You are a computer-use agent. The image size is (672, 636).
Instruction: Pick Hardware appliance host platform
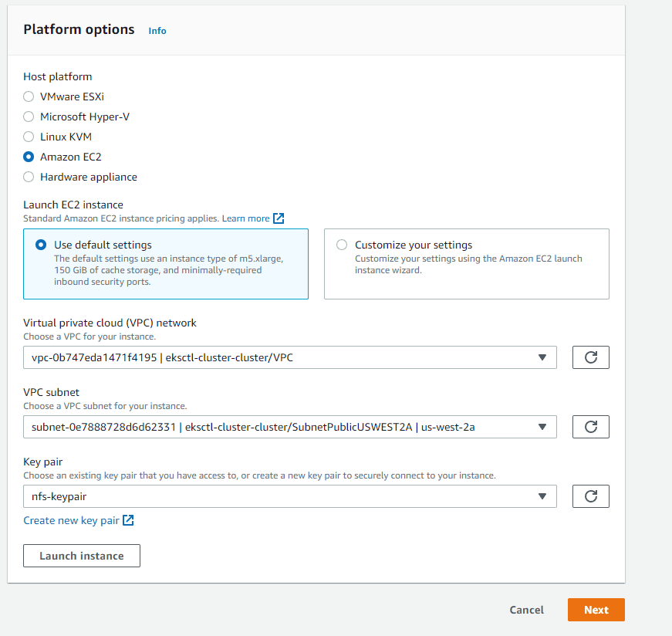[29, 177]
